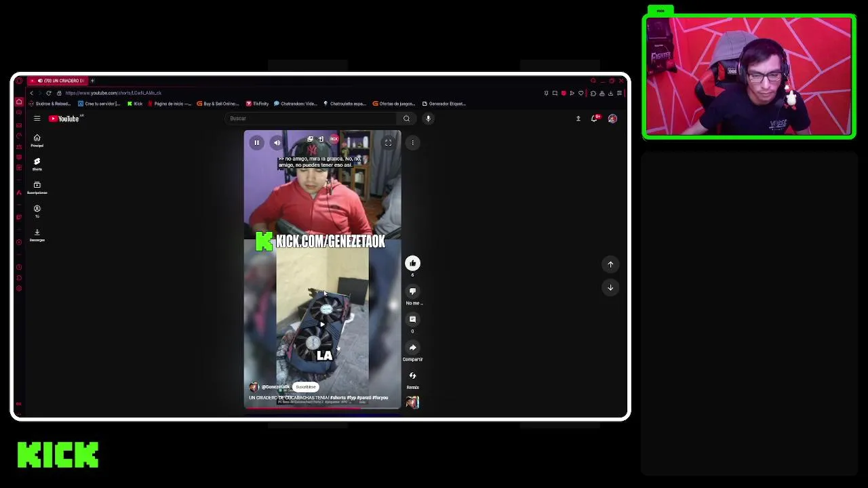Dislike the Short with thumbs down
The height and width of the screenshot is (488, 868).
(412, 291)
